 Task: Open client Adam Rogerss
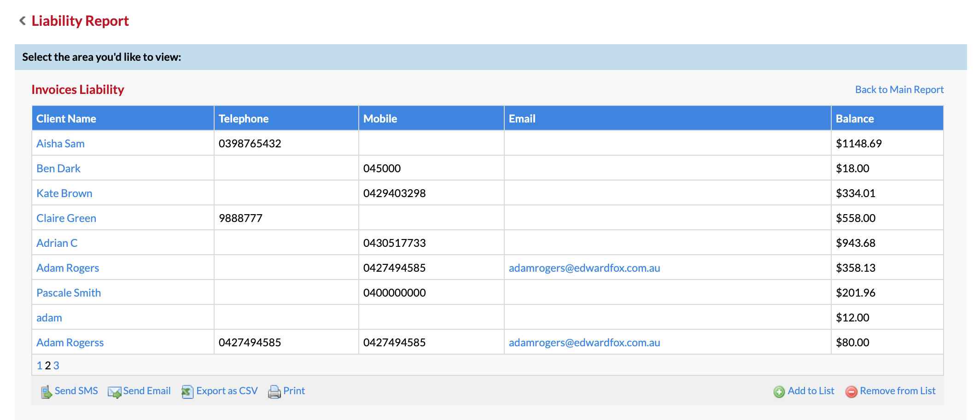click(70, 343)
